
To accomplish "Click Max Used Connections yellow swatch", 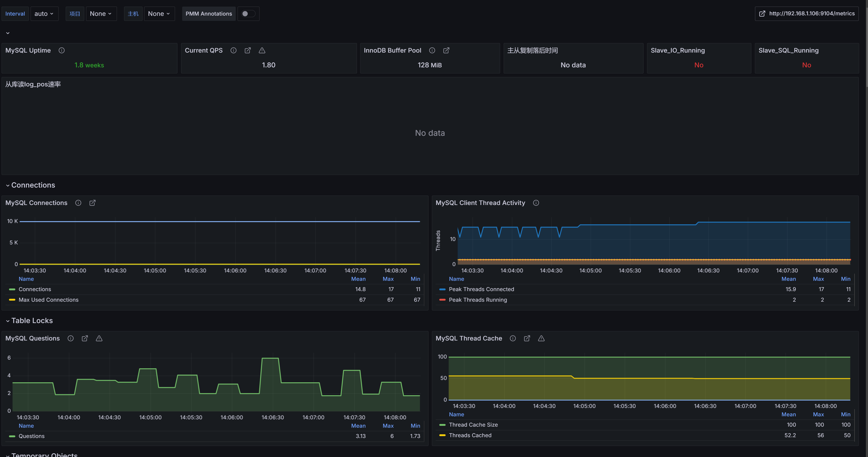I will coord(12,300).
